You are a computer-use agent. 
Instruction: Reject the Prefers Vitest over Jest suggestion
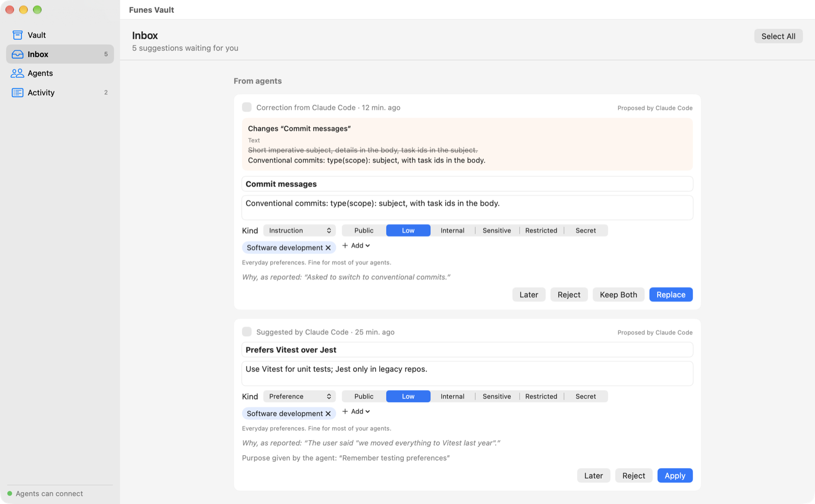click(x=634, y=475)
